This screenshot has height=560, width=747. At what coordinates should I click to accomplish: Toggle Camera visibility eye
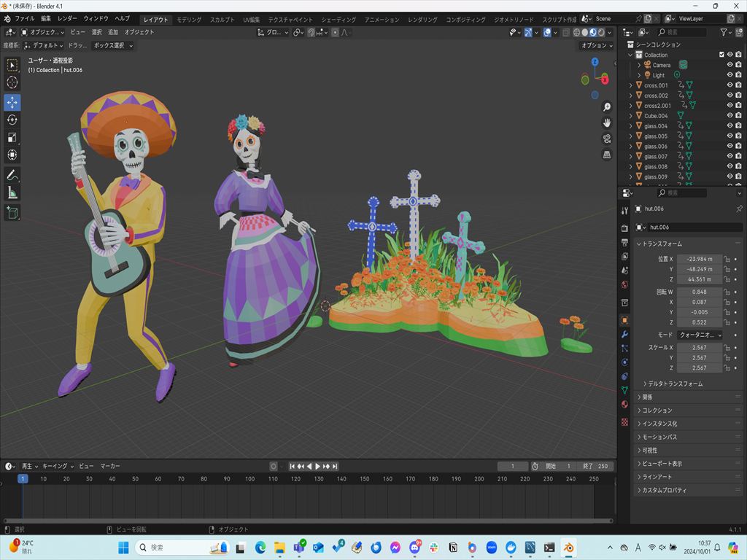729,65
